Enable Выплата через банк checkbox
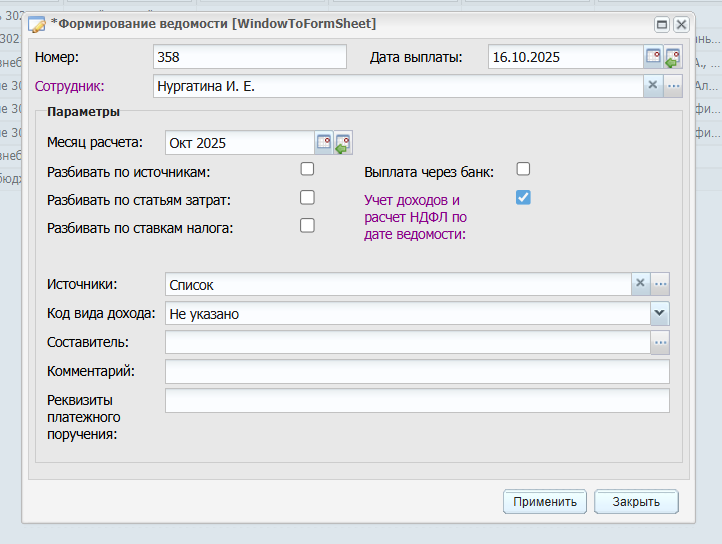This screenshot has height=544, width=722. point(523,169)
